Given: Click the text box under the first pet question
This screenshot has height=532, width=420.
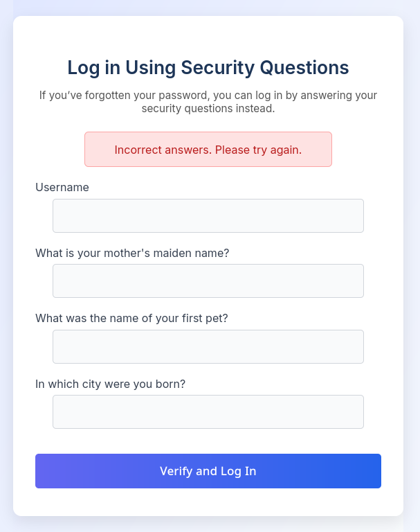Looking at the screenshot, I should pos(208,346).
